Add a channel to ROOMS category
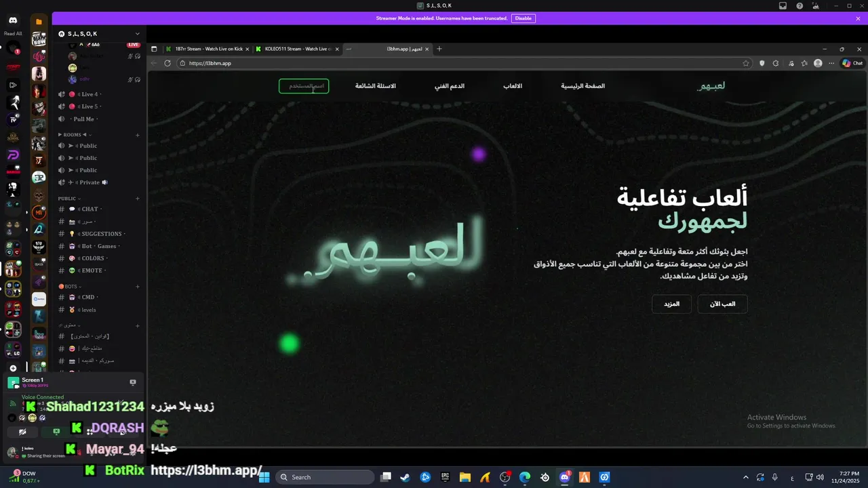The height and width of the screenshot is (488, 868). click(x=138, y=135)
